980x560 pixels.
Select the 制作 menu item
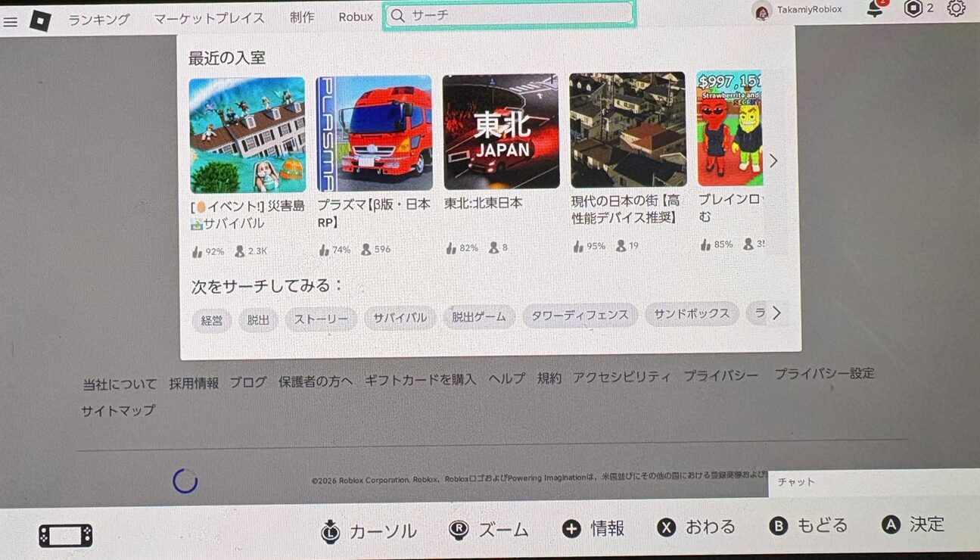(x=302, y=17)
